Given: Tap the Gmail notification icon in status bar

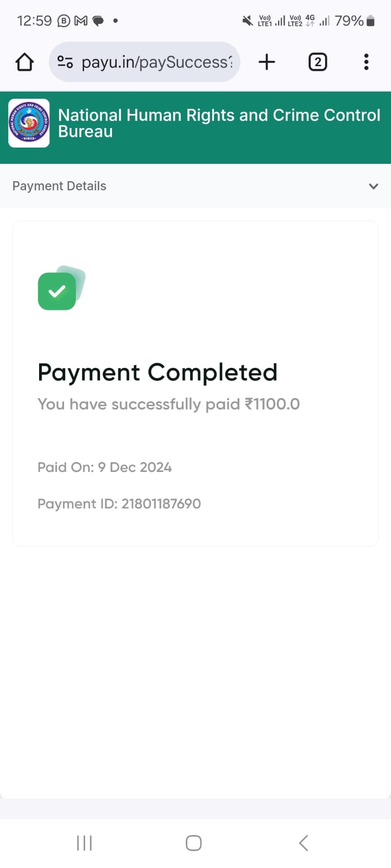Looking at the screenshot, I should click(x=81, y=21).
